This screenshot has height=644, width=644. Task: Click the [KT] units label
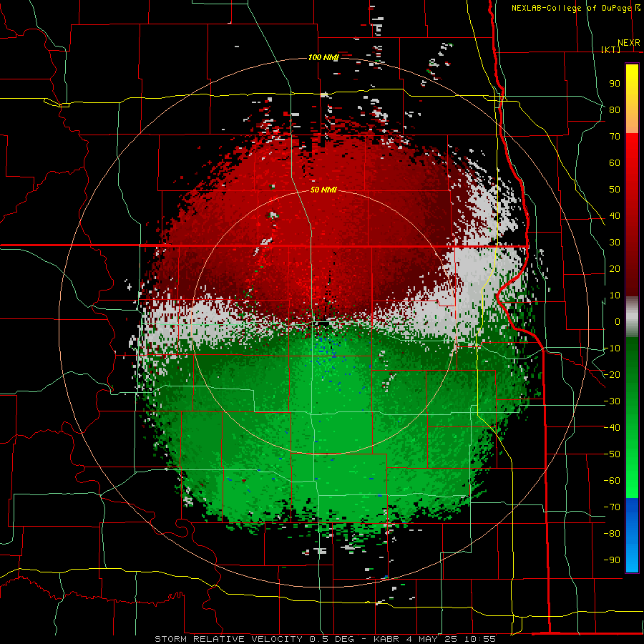click(x=611, y=49)
